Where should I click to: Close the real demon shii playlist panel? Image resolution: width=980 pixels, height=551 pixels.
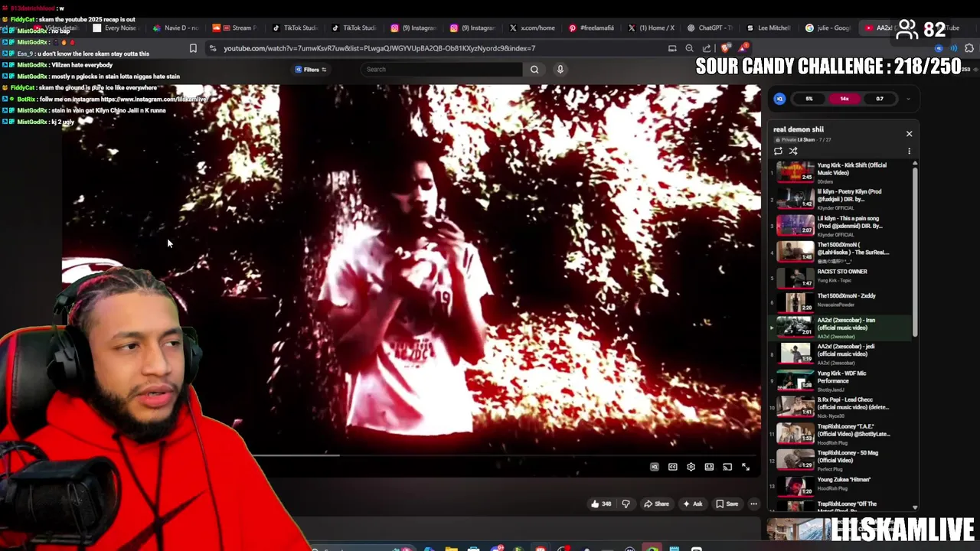tap(910, 134)
